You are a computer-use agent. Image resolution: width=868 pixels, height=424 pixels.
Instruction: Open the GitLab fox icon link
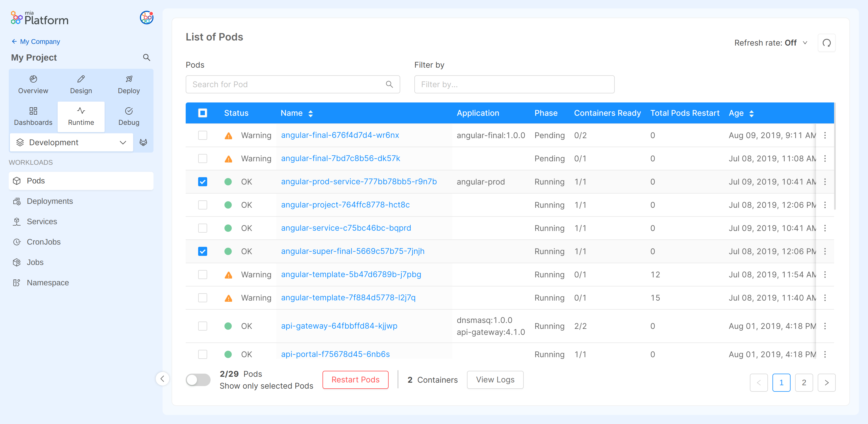143,142
